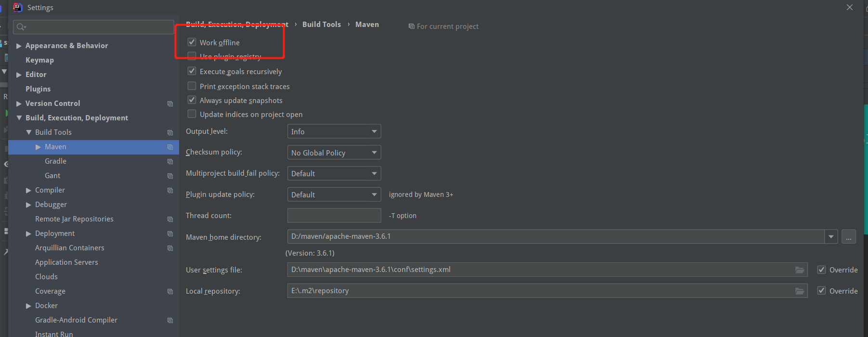Collapse the Build Tools node

click(28, 132)
